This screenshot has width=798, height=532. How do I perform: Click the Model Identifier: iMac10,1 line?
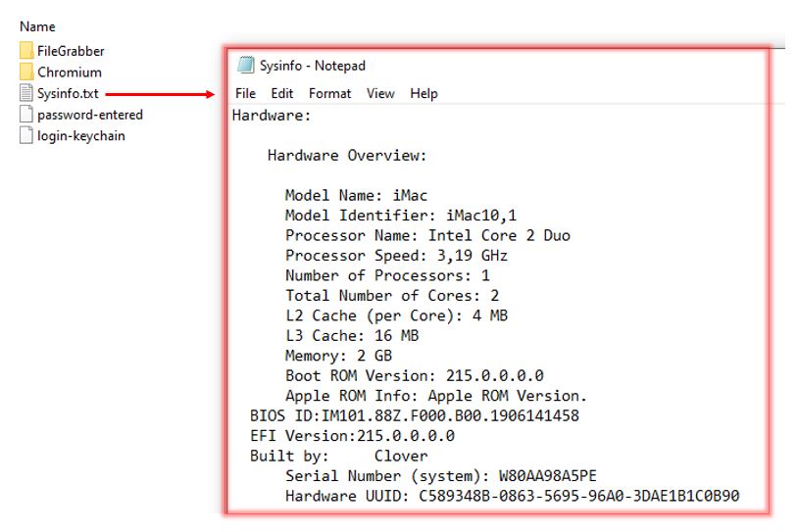pos(401,216)
